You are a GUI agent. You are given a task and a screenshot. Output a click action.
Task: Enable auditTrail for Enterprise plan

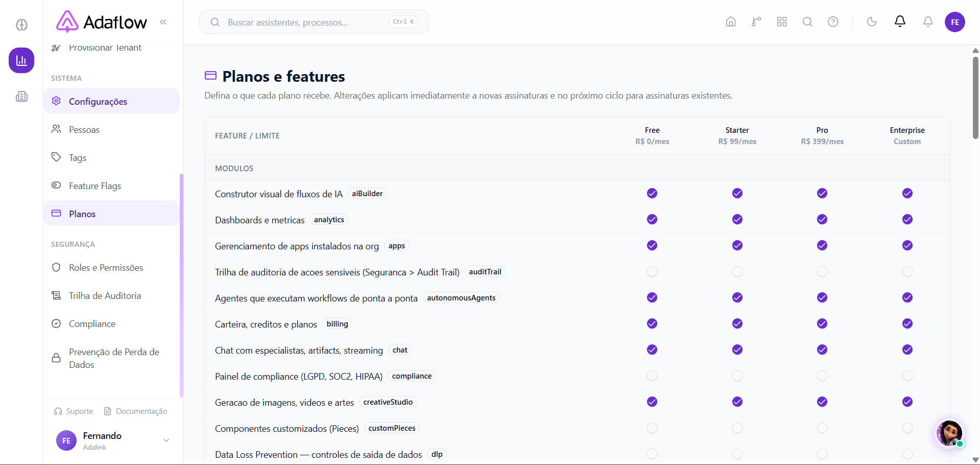tap(907, 271)
